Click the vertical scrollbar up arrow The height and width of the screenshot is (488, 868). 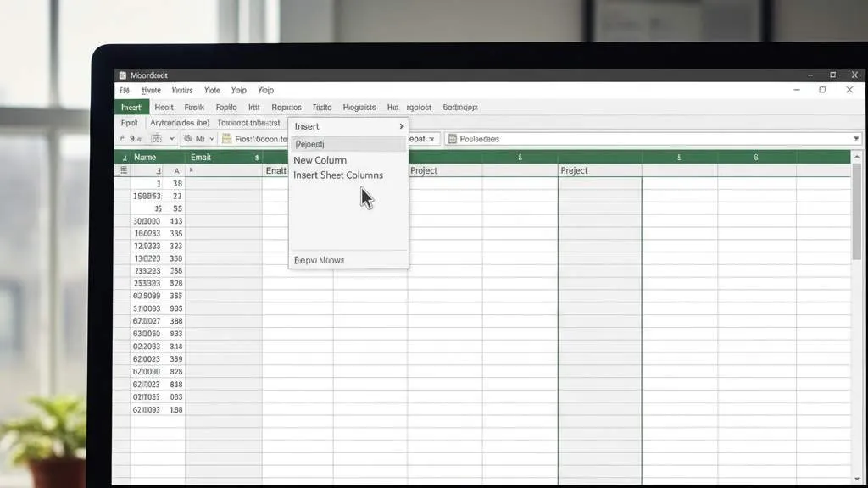tap(856, 157)
